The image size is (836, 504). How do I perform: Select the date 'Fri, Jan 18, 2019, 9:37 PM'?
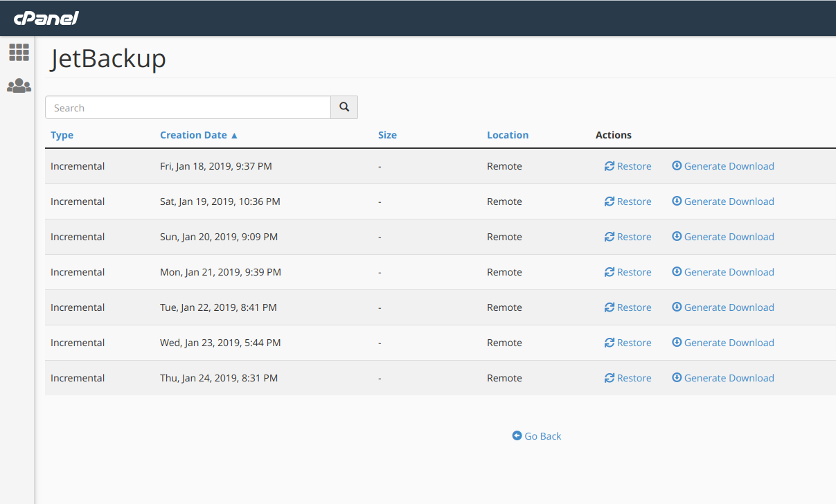click(215, 166)
